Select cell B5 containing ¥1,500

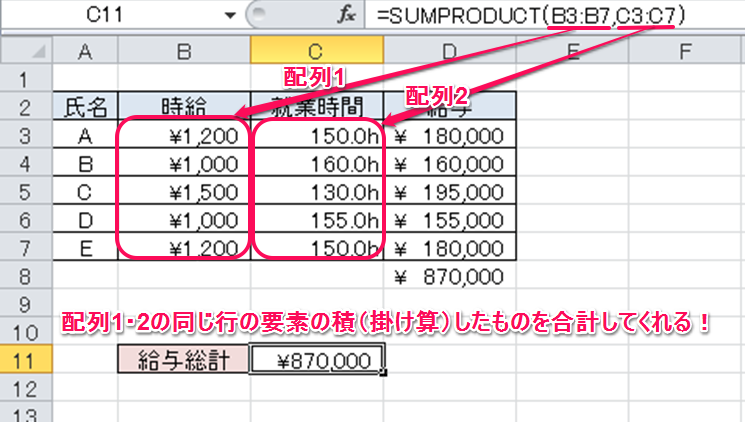click(184, 191)
